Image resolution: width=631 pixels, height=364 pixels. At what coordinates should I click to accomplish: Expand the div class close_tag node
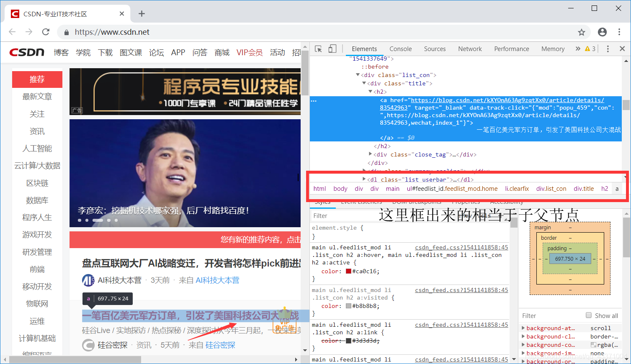pyautogui.click(x=371, y=154)
